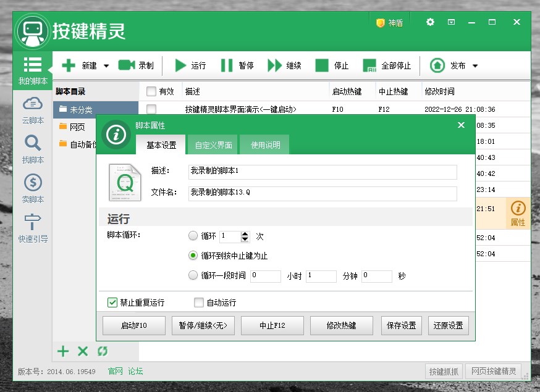Select the 循环一段时间 radio option
The height and width of the screenshot is (392, 540).
tap(193, 275)
